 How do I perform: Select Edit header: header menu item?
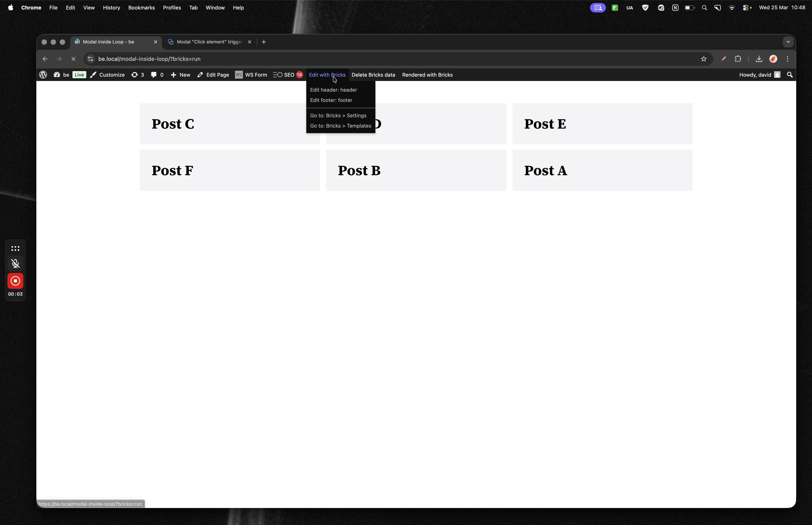(x=333, y=90)
